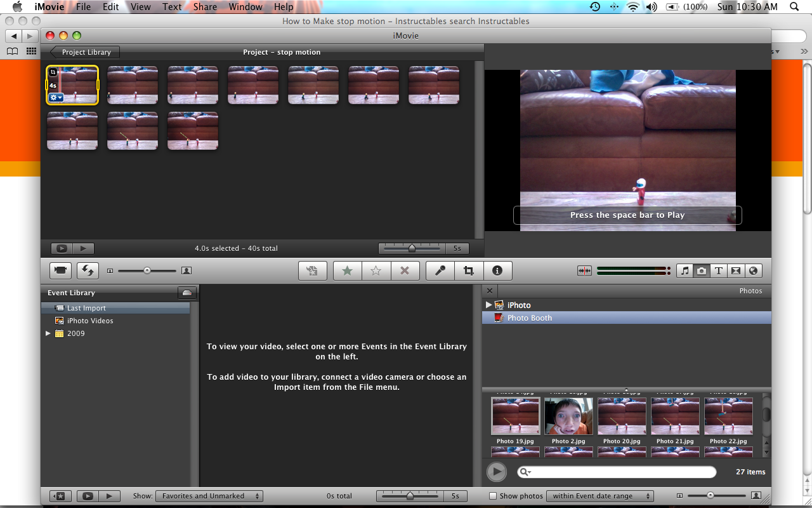Reject selection with the X button
812x508 pixels.
405,271
